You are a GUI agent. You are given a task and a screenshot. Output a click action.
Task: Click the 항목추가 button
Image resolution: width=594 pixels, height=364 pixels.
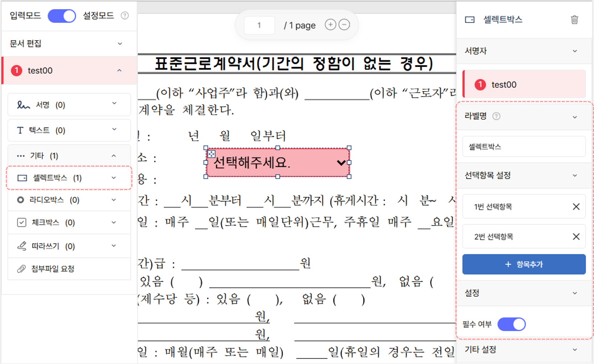click(524, 264)
